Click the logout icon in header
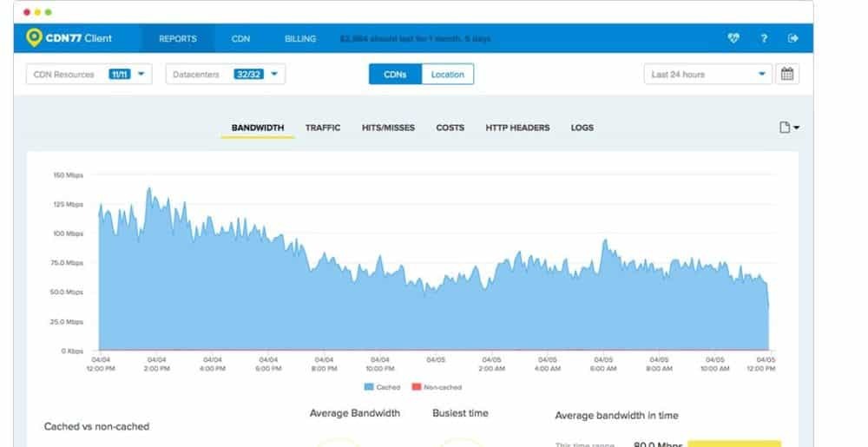The width and height of the screenshot is (868, 447). click(792, 38)
